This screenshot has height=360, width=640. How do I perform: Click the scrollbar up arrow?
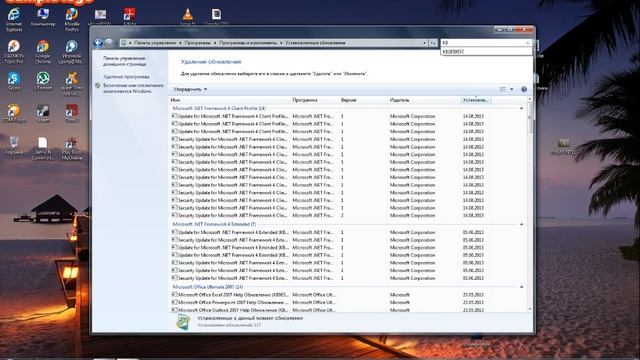click(530, 100)
